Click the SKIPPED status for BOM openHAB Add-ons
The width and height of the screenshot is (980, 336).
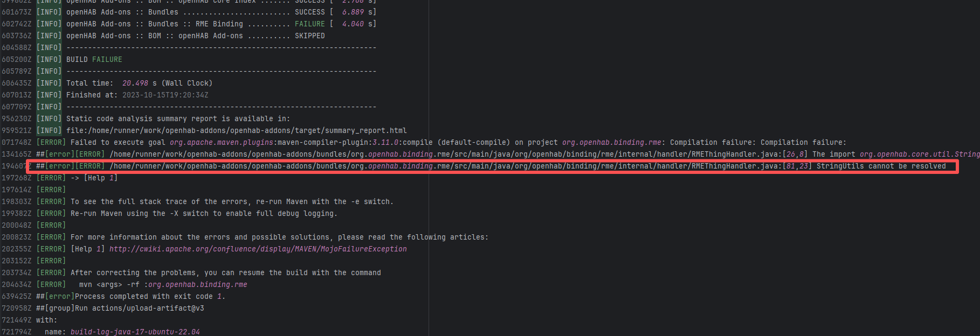point(309,36)
